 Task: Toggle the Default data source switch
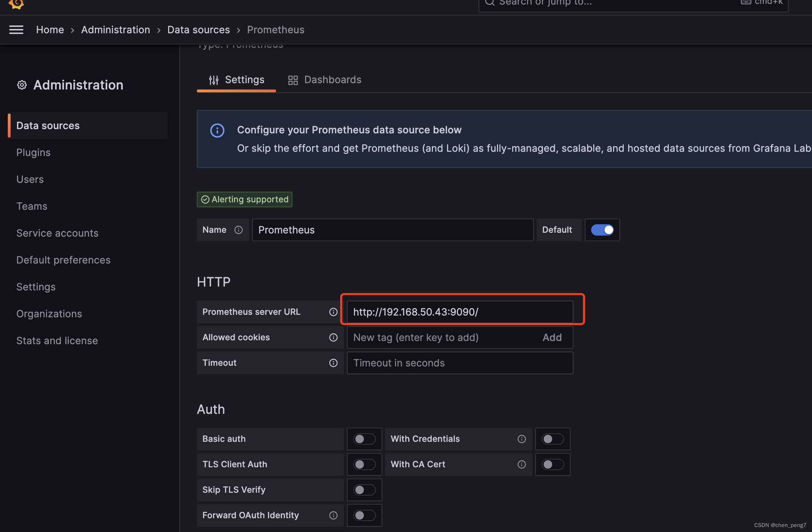(602, 230)
